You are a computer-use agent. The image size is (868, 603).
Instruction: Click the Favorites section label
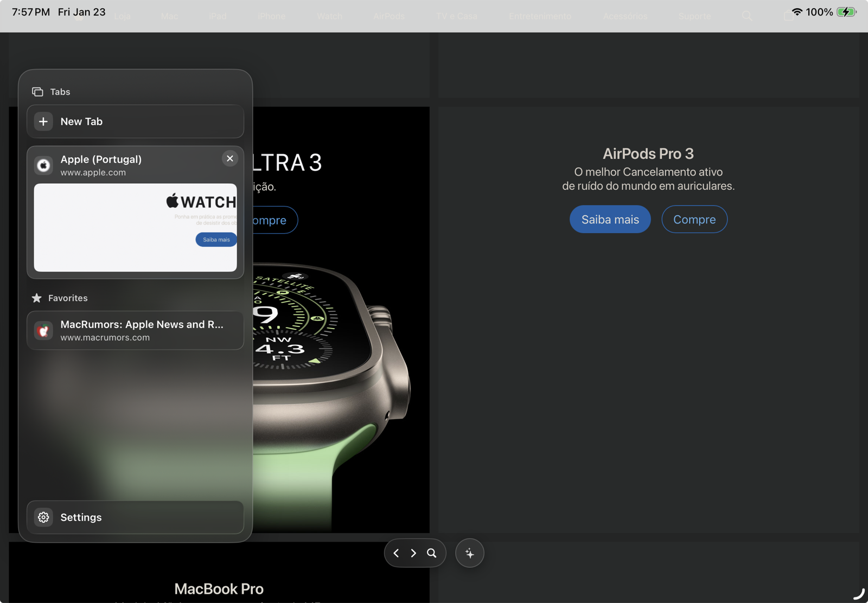point(68,298)
